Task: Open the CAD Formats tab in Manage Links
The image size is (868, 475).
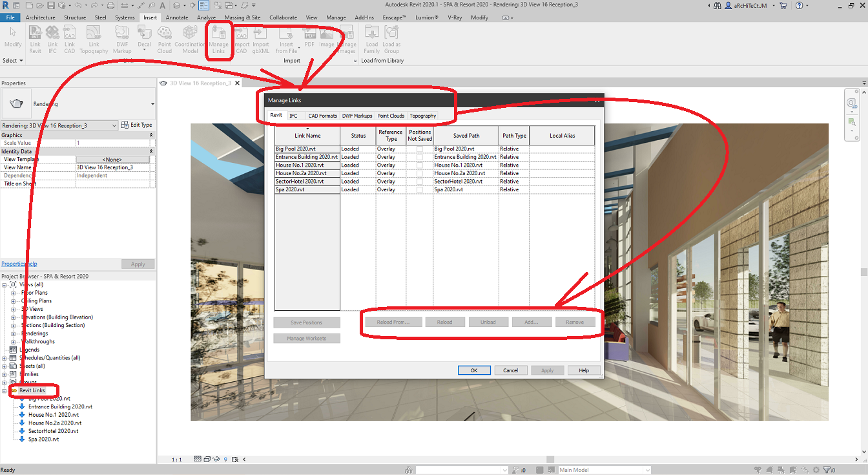Action: [x=322, y=116]
